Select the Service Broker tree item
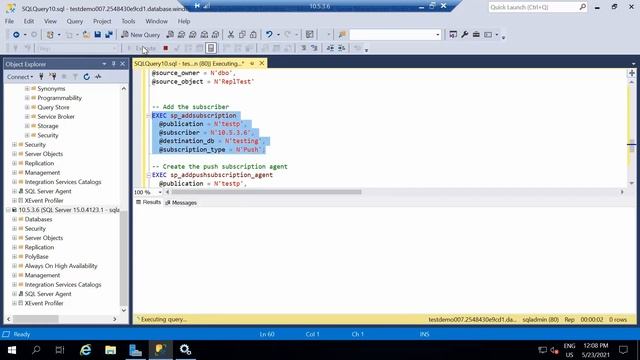The height and width of the screenshot is (360, 640). [x=56, y=117]
